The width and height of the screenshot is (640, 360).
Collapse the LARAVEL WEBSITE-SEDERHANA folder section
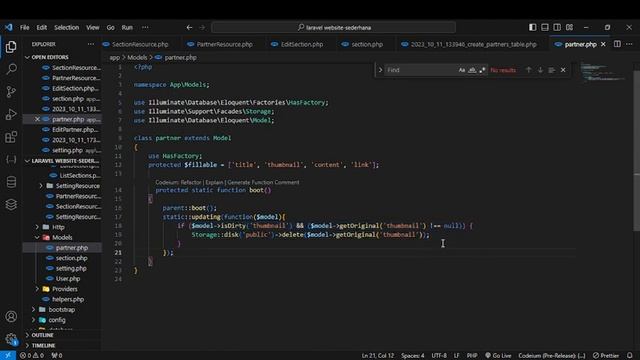27,161
